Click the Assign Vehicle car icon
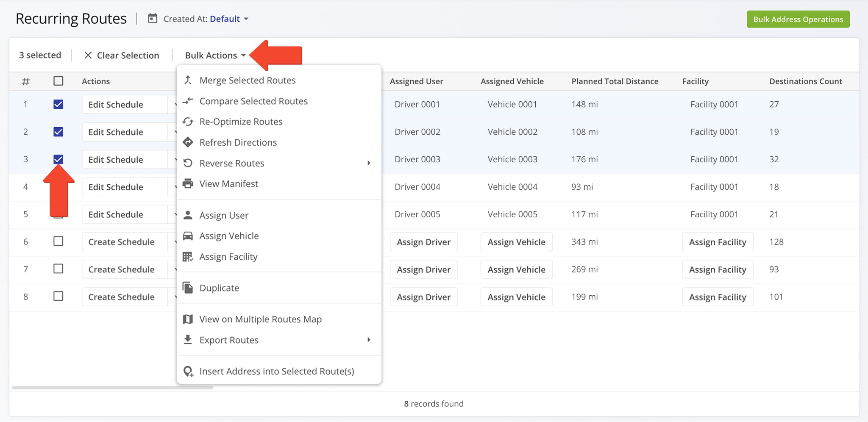 188,236
